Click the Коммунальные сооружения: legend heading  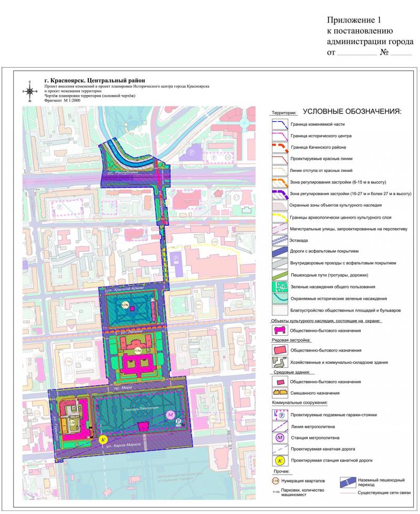coord(300,403)
